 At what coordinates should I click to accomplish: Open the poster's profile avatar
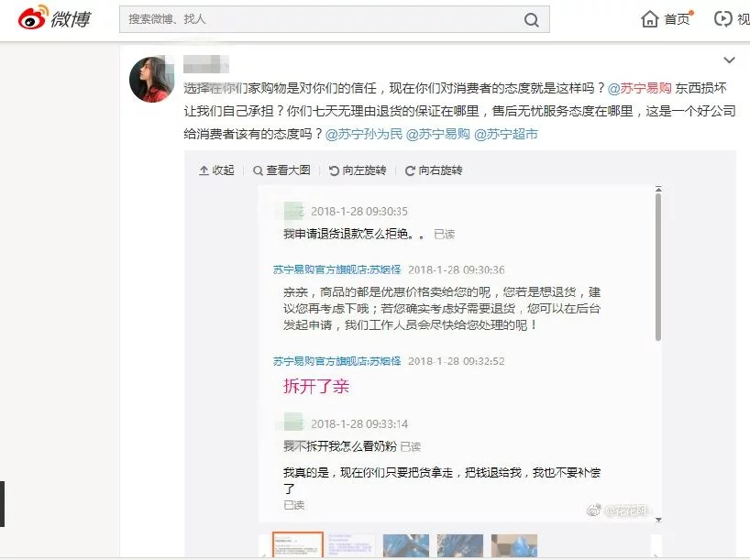click(152, 80)
